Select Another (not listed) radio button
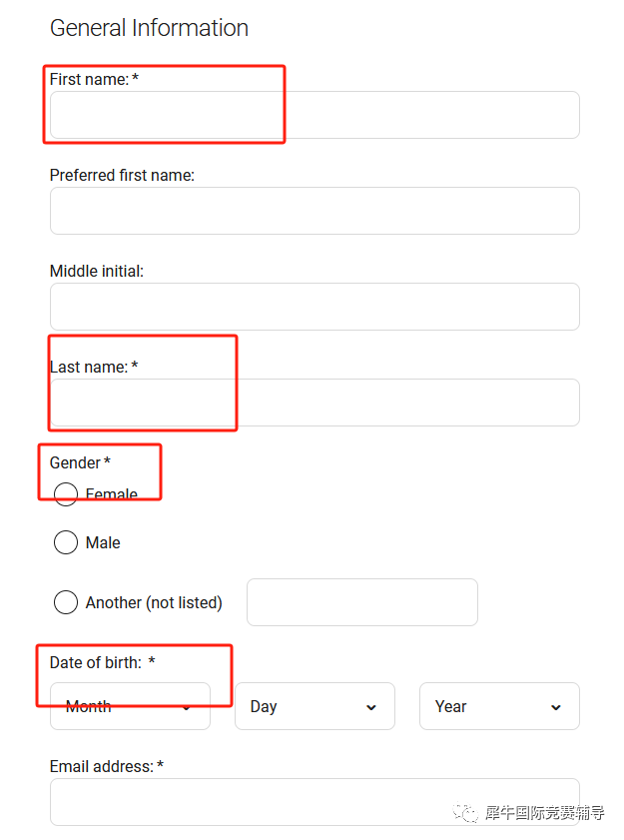Image resolution: width=624 pixels, height=840 pixels. (66, 602)
